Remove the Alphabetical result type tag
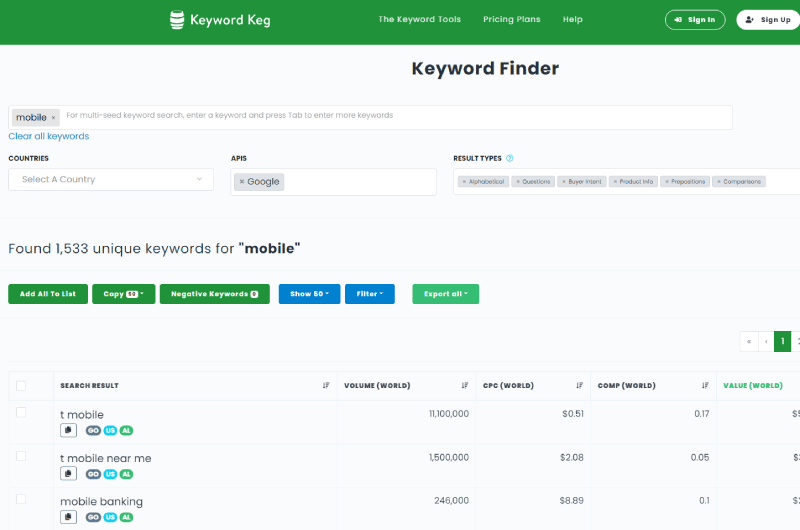The width and height of the screenshot is (800, 530). 464,182
